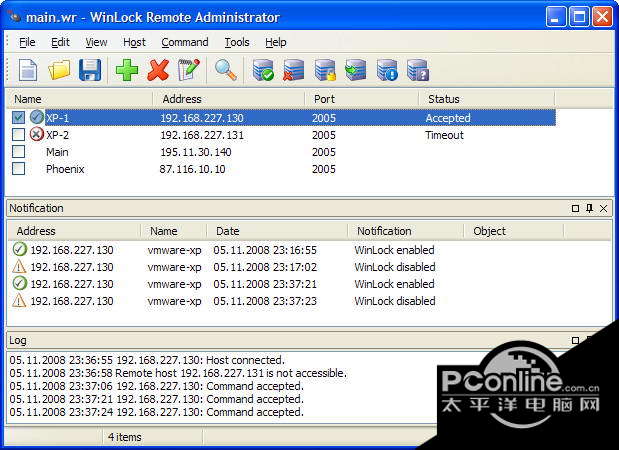The height and width of the screenshot is (450, 619).
Task: Click log line about 192.168.227.131 not accessible
Action: (178, 373)
